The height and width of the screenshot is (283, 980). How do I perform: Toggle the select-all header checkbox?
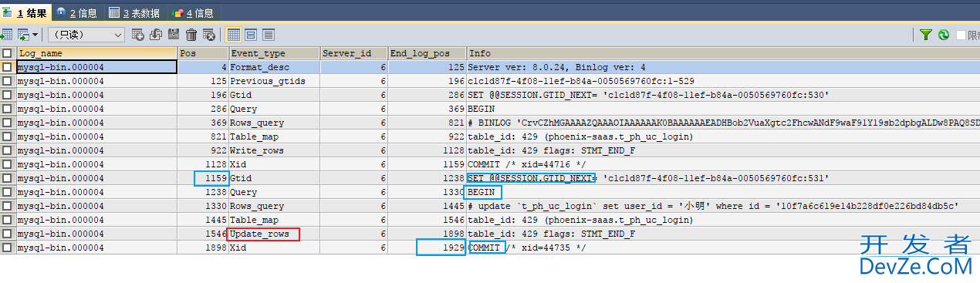pyautogui.click(x=7, y=53)
